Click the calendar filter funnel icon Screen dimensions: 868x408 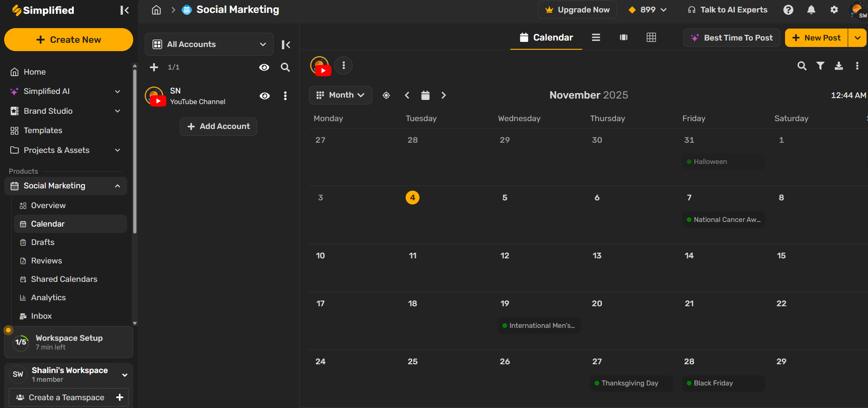(820, 66)
